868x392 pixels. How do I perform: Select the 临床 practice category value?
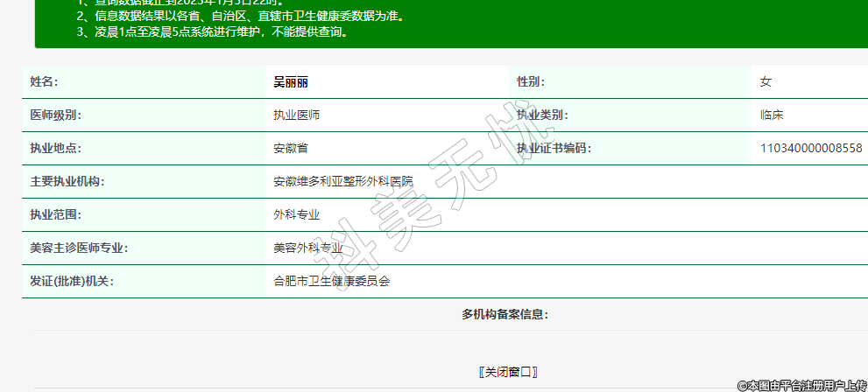click(771, 115)
